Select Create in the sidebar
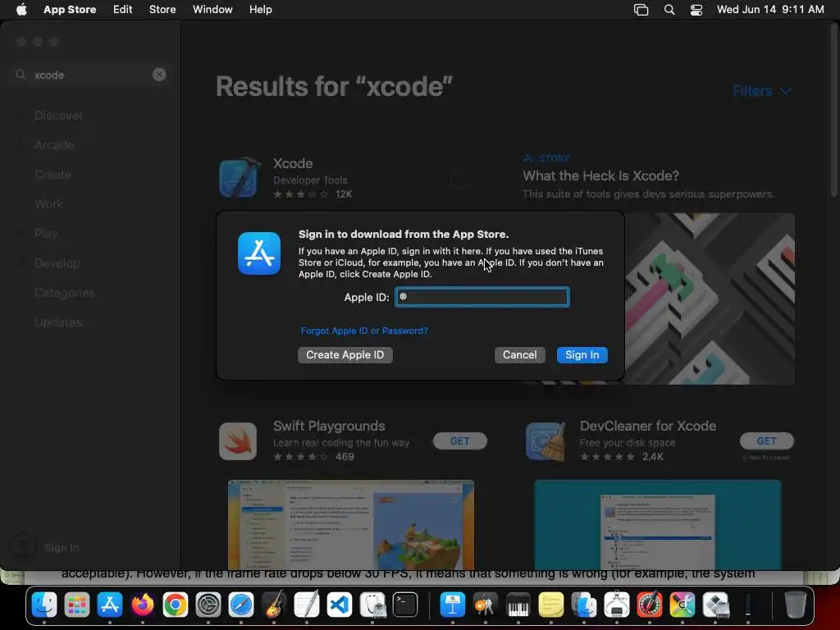The image size is (840, 630). [x=53, y=175]
